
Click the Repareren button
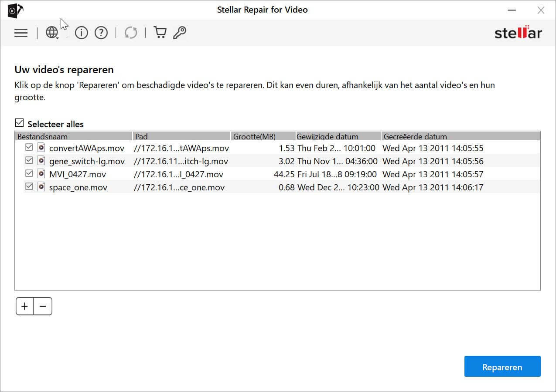502,367
